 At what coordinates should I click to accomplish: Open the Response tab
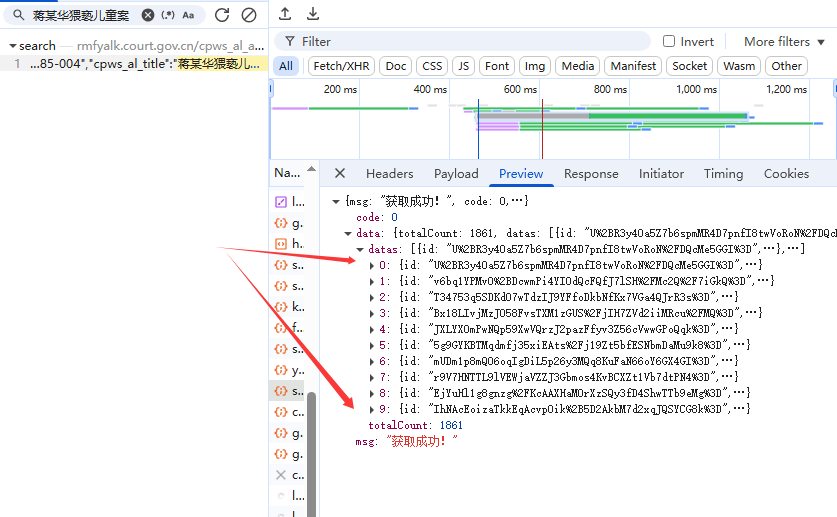pyautogui.click(x=591, y=174)
